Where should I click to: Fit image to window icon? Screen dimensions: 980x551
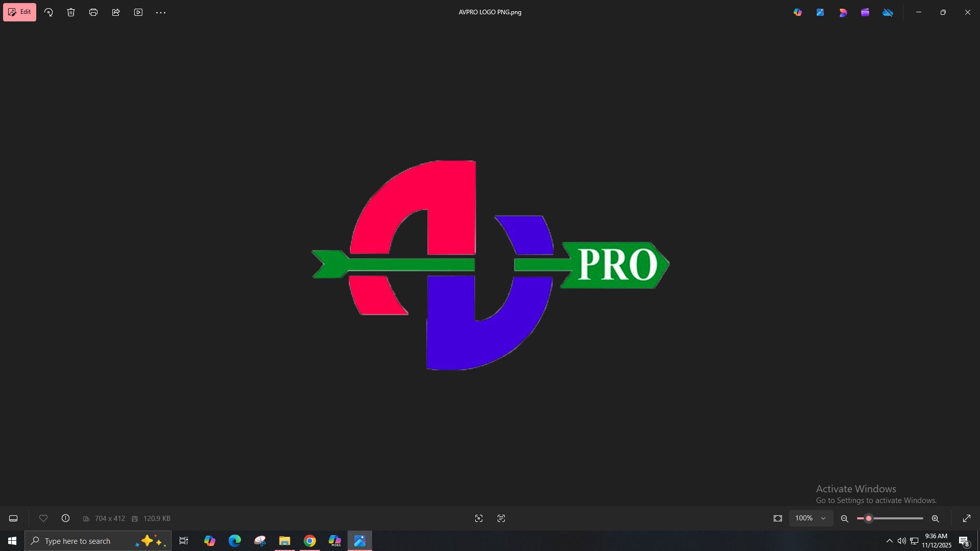[x=778, y=518]
